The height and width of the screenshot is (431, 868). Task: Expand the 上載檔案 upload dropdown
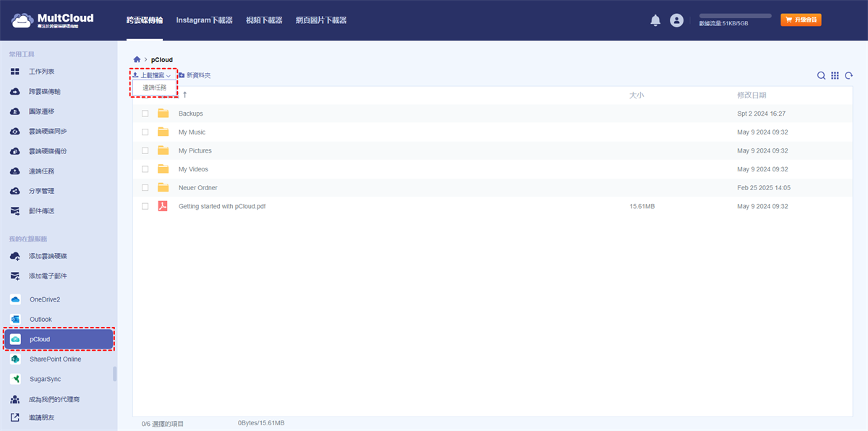(x=152, y=75)
